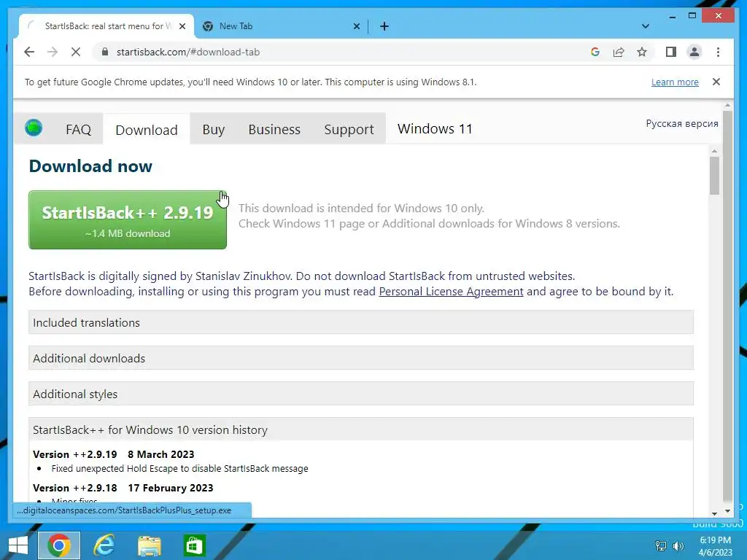Collapse StartIsBack++ for Windows 10 version history
747x560 pixels.
[x=360, y=429]
